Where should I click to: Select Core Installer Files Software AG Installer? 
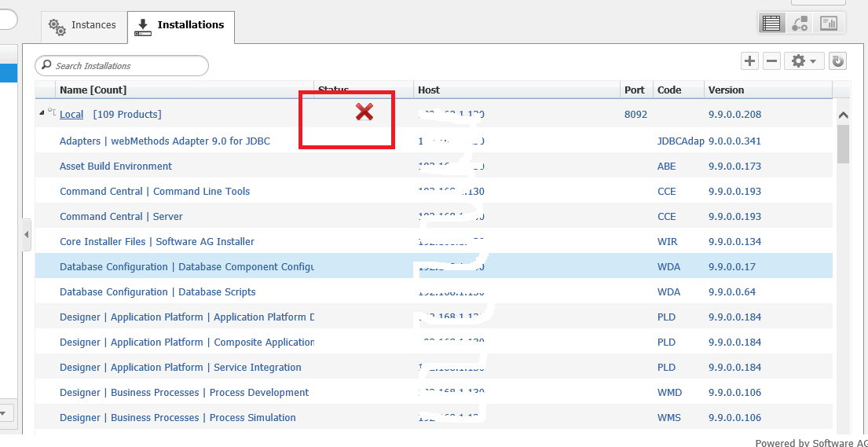[434, 241]
